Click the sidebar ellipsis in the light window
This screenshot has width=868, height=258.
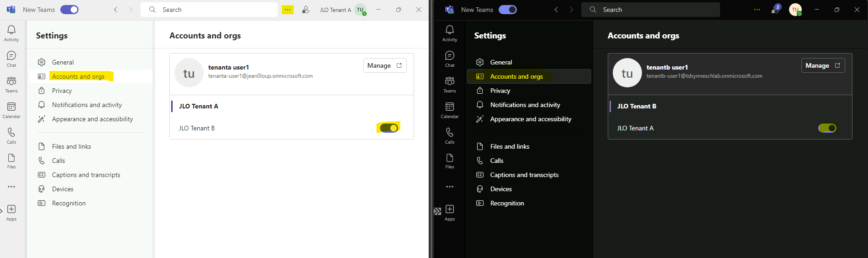[11, 187]
